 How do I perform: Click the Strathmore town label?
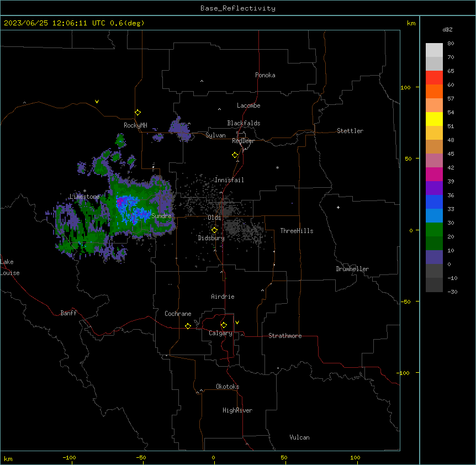285,336
